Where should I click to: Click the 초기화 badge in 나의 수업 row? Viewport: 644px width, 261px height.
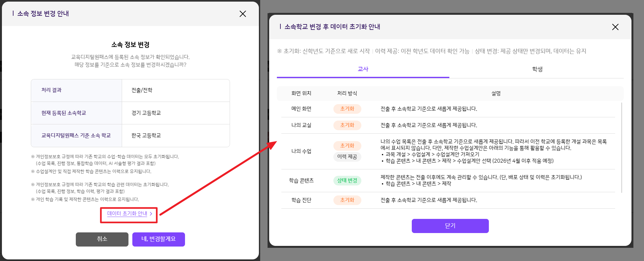347,146
